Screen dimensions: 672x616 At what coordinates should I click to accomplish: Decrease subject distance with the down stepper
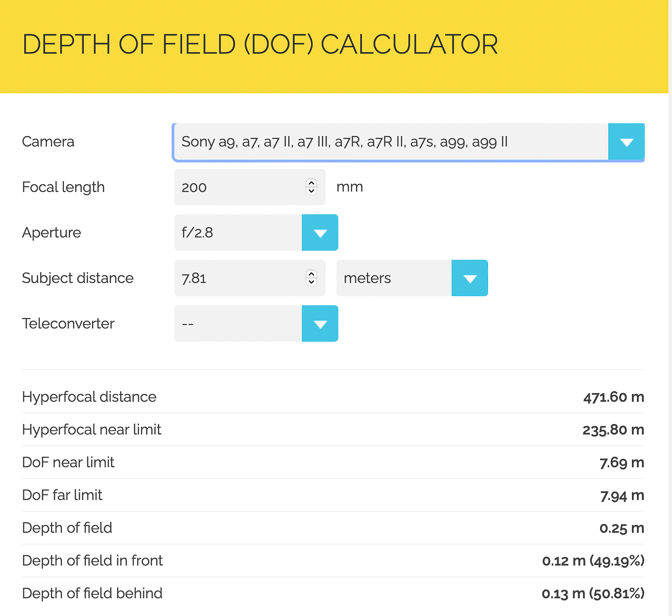tap(311, 282)
